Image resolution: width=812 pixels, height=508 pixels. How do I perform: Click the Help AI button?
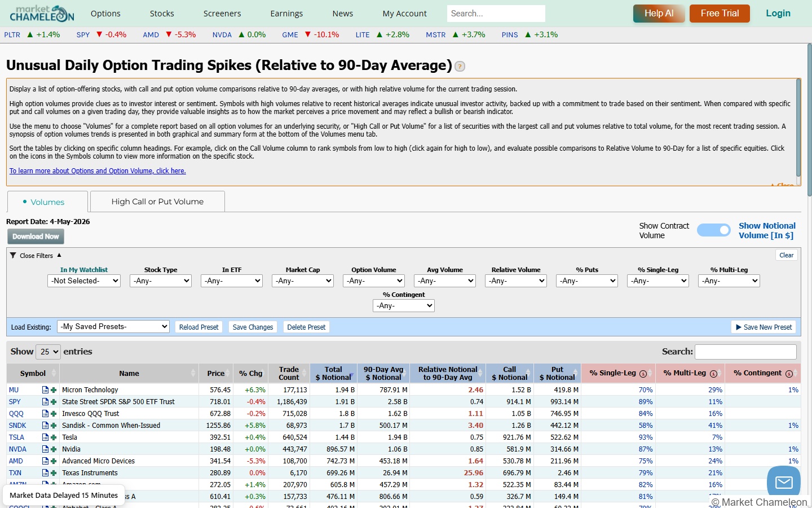659,14
